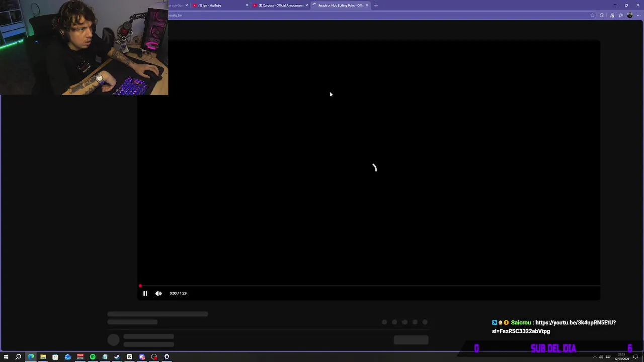
Task: Open CapCut from the taskbar
Action: [129, 357]
